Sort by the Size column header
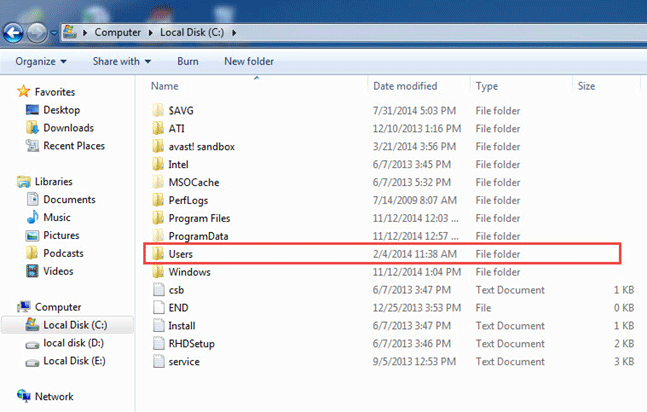Screen dimensions: 647x412 click(586, 86)
